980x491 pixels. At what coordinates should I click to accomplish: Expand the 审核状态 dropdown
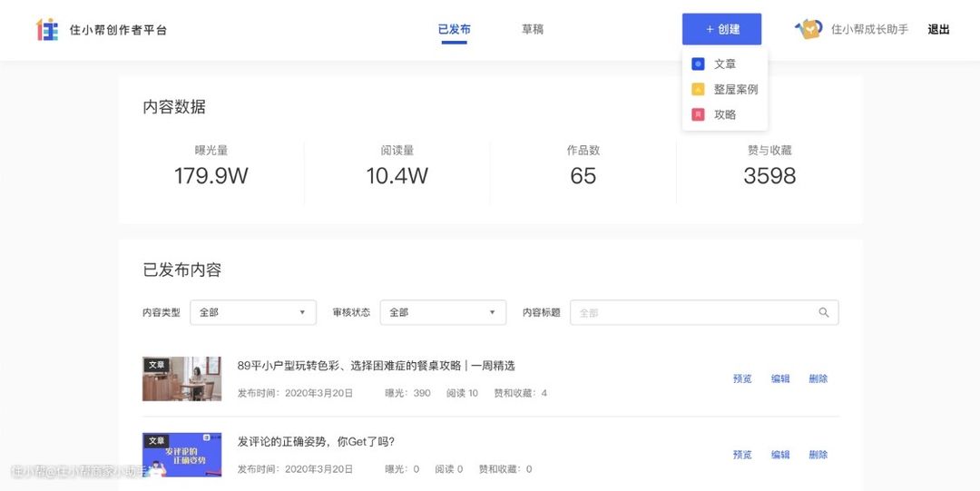pyautogui.click(x=443, y=312)
